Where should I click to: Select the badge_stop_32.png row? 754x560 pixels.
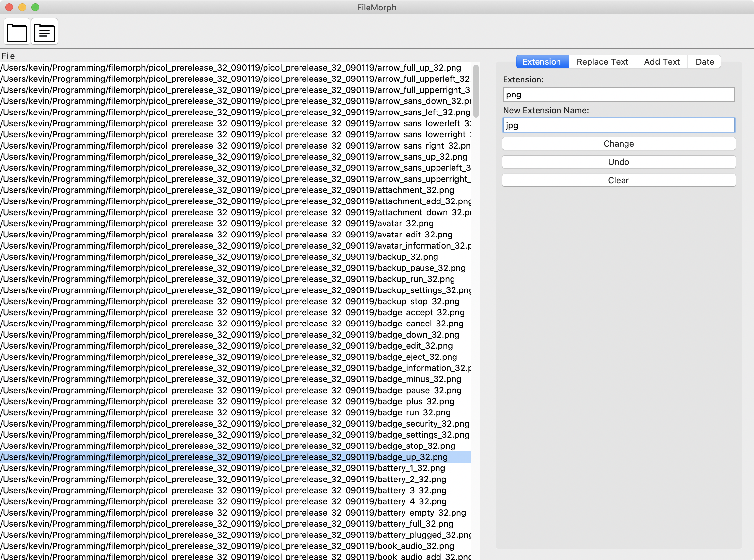click(235, 446)
